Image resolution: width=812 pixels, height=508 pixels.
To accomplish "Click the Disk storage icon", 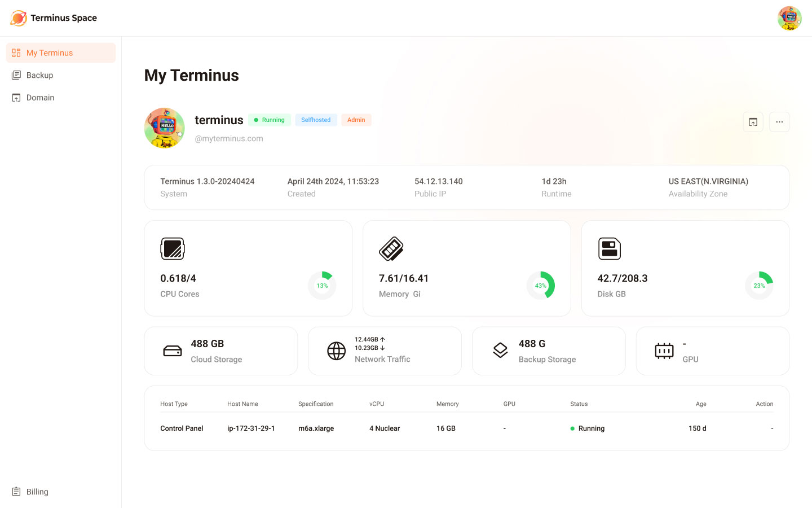I will pyautogui.click(x=609, y=249).
